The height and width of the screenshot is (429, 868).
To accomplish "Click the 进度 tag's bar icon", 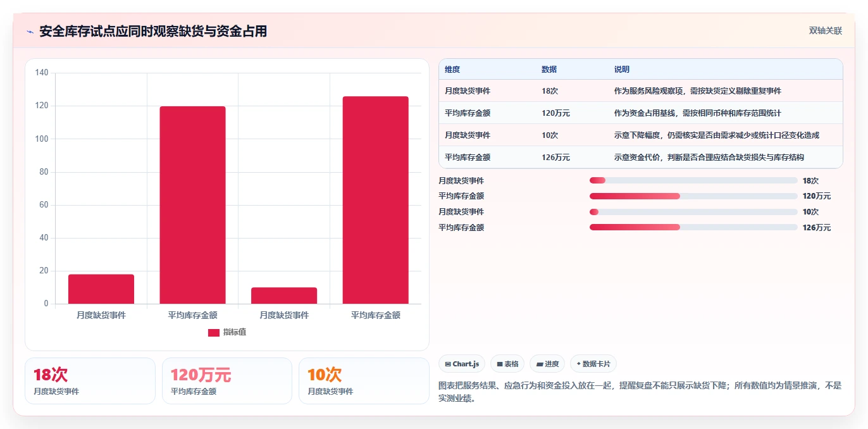I will pyautogui.click(x=540, y=364).
